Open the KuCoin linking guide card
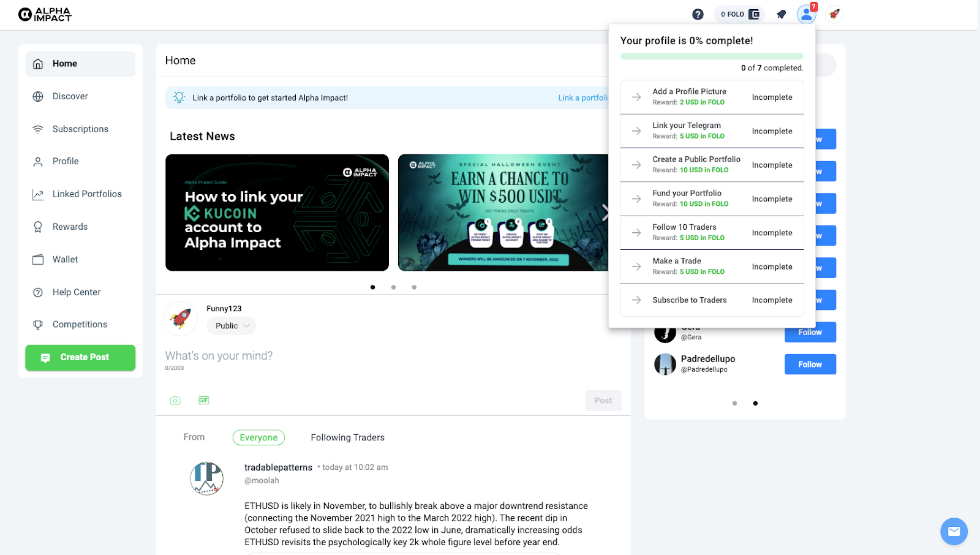 [x=277, y=213]
